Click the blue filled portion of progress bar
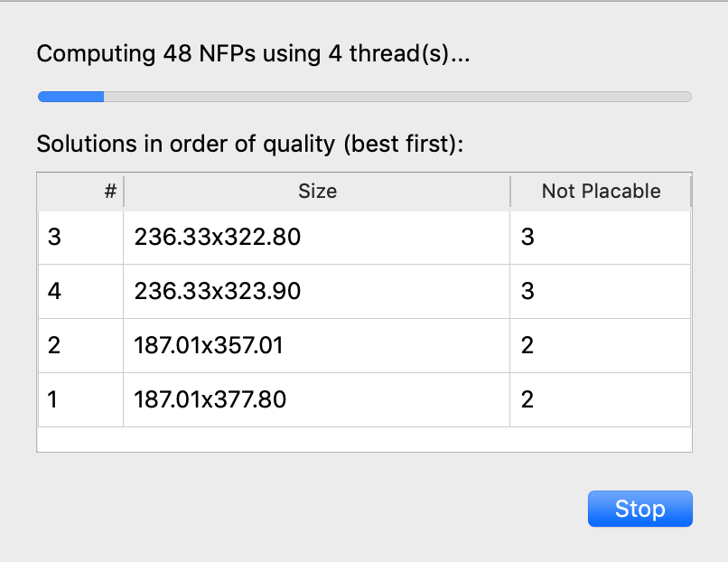The width and height of the screenshot is (728, 562). 70,97
